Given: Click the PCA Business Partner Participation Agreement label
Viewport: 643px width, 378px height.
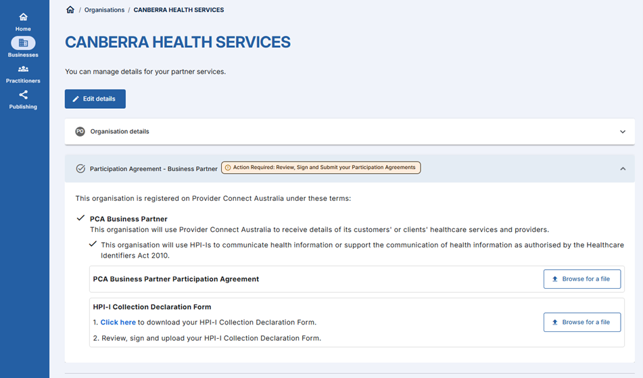Looking at the screenshot, I should [176, 279].
